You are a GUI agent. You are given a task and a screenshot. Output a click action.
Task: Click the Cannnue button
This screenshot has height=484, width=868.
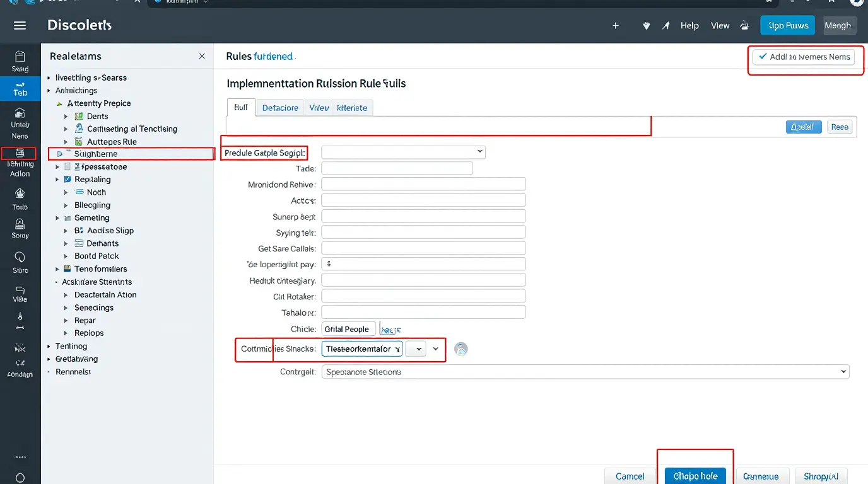pos(761,476)
